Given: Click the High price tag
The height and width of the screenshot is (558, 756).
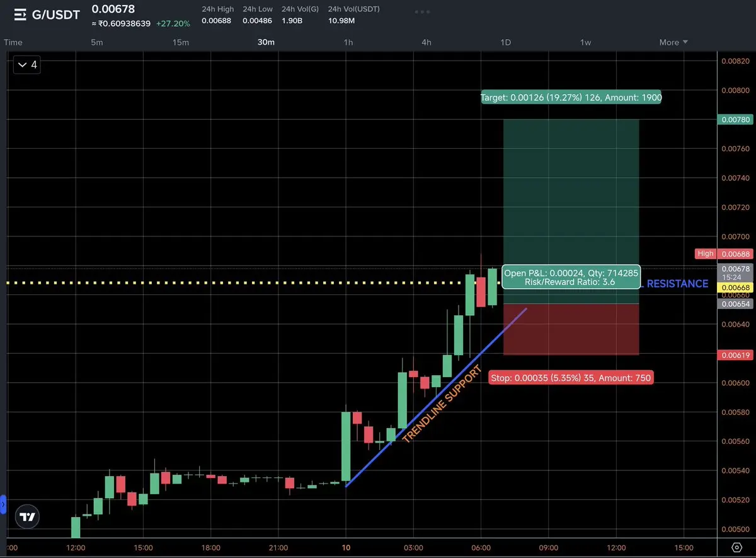Looking at the screenshot, I should (706, 253).
